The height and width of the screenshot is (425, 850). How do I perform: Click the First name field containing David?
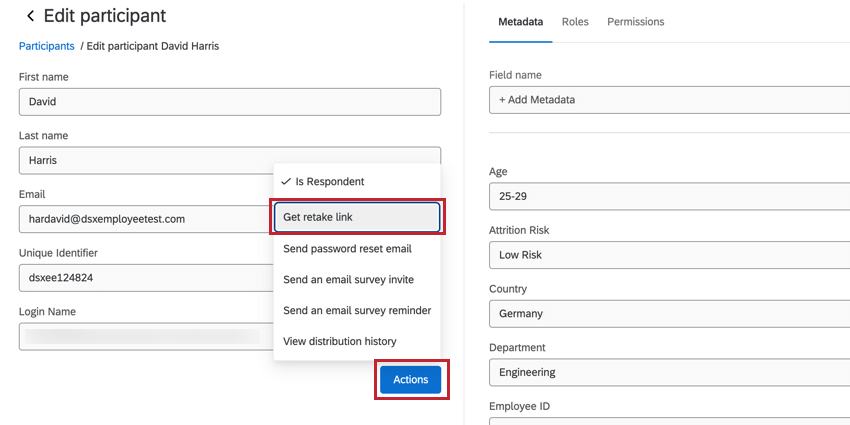pos(229,102)
